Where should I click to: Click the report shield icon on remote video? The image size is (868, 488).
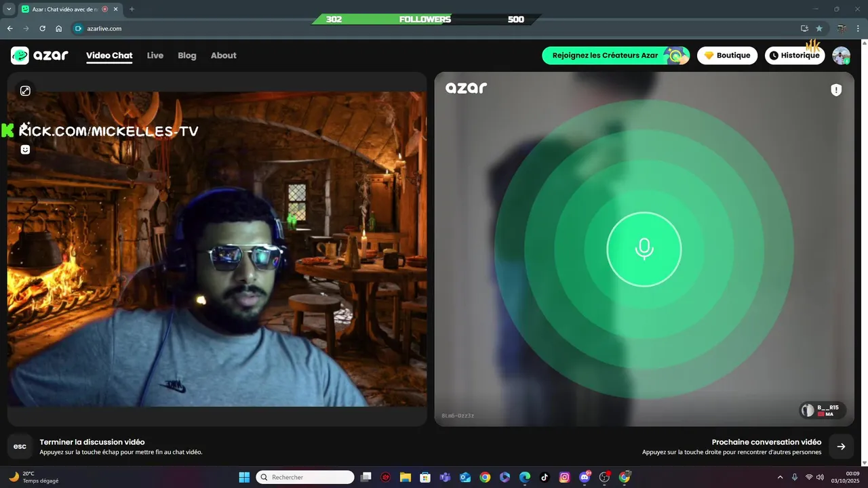click(x=836, y=90)
